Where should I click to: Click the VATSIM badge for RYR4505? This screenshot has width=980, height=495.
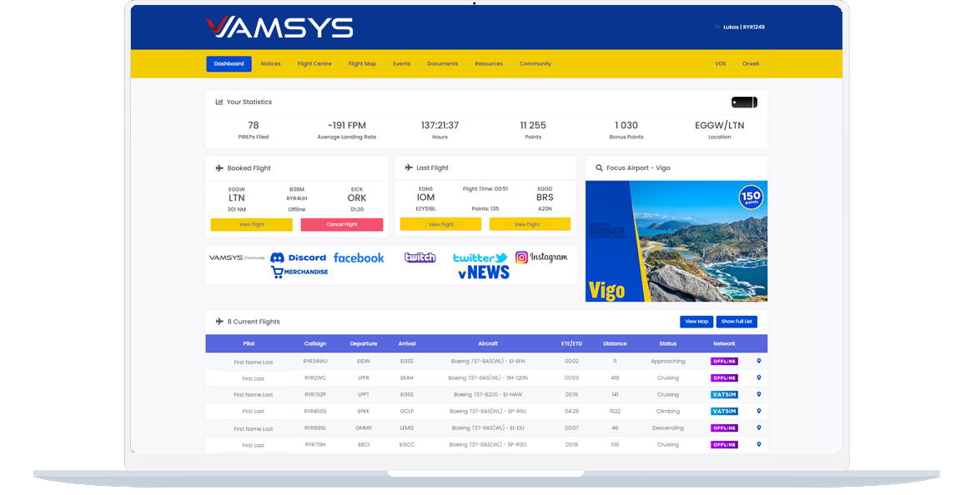pyautogui.click(x=725, y=412)
